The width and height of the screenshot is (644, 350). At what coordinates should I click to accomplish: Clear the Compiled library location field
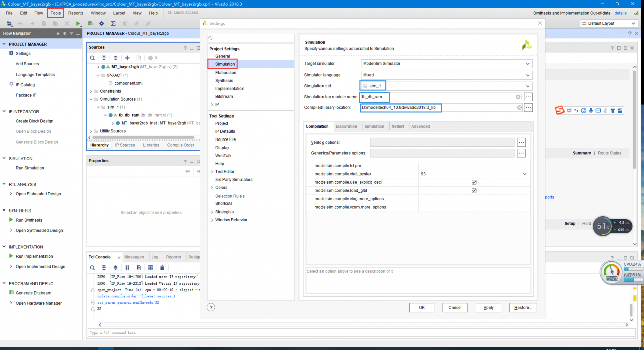pyautogui.click(x=519, y=107)
